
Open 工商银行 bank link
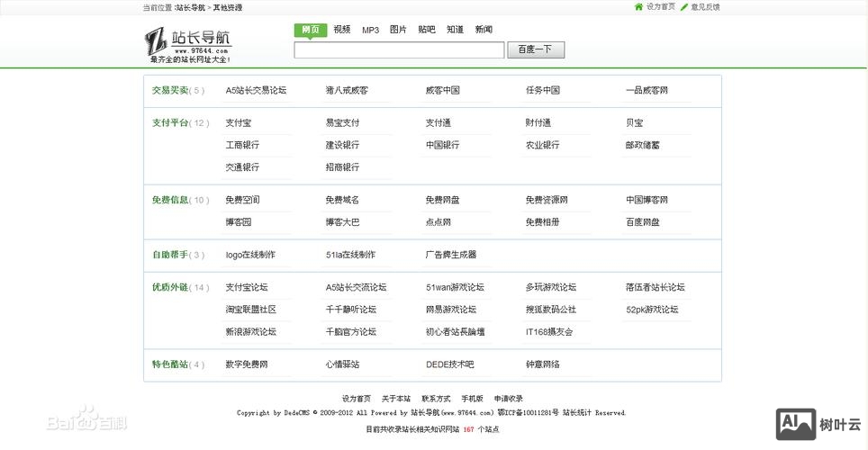tap(242, 145)
